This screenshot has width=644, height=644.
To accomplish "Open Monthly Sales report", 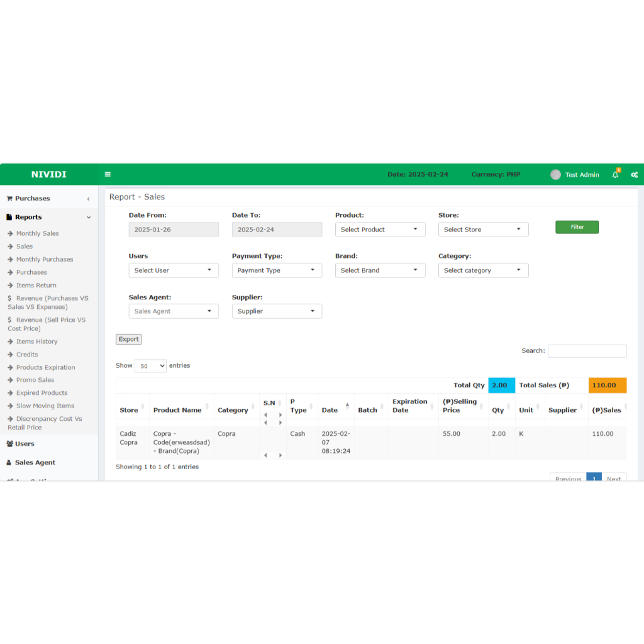I will [37, 233].
